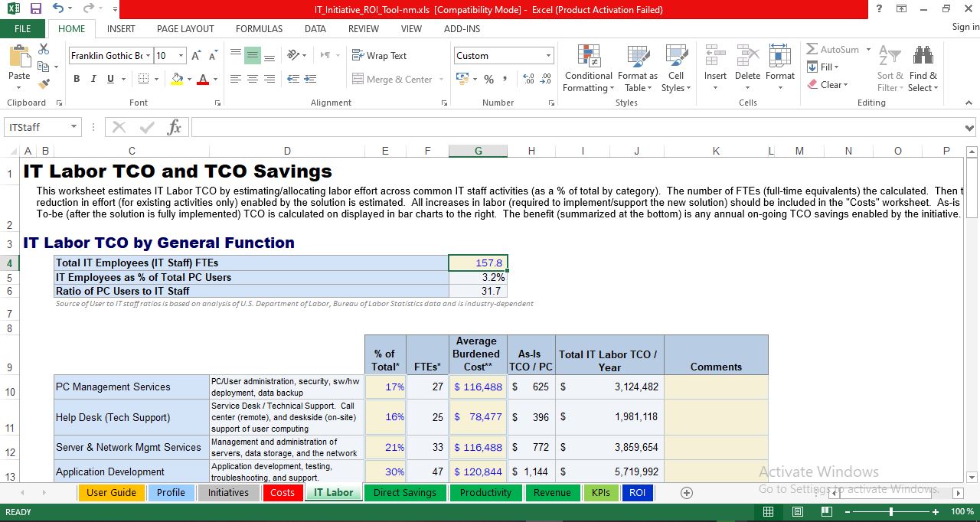Screen dimensions: 980x522
Task: Click the Accounting Number Format icon
Action: (462, 79)
